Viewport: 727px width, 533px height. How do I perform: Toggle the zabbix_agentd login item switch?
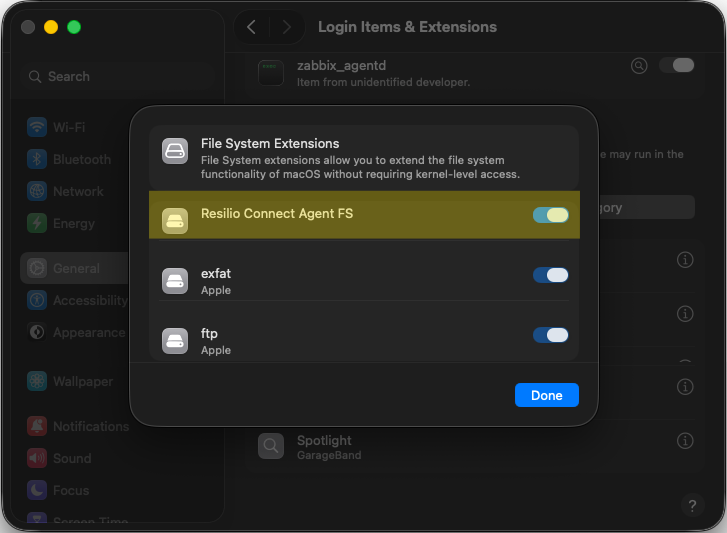(676, 65)
